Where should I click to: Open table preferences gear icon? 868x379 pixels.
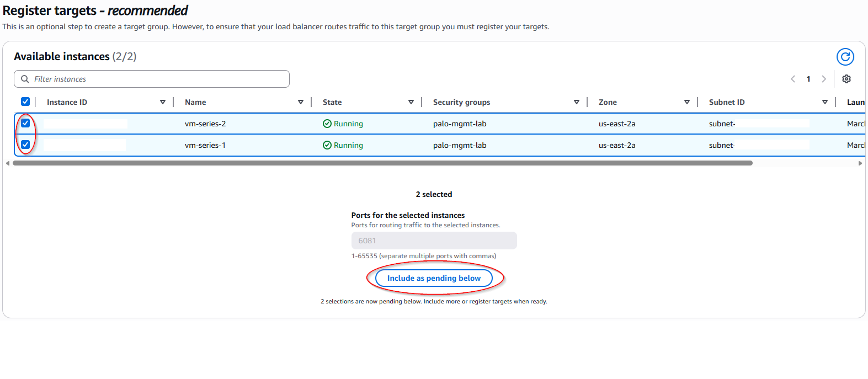[846, 79]
